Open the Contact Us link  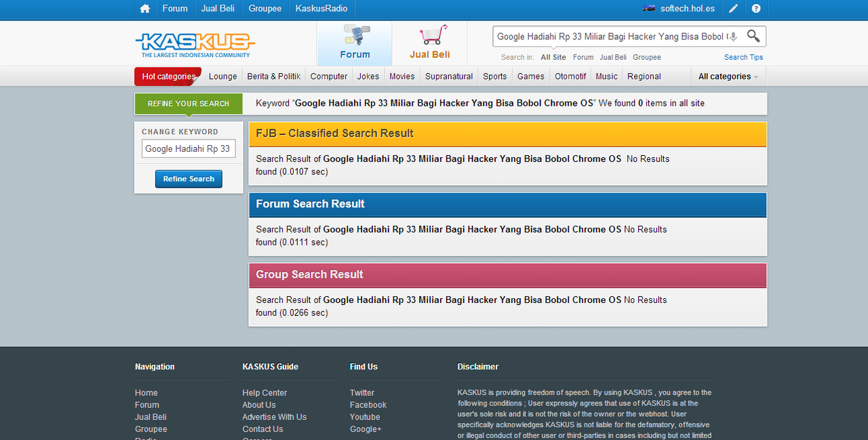[x=263, y=429]
